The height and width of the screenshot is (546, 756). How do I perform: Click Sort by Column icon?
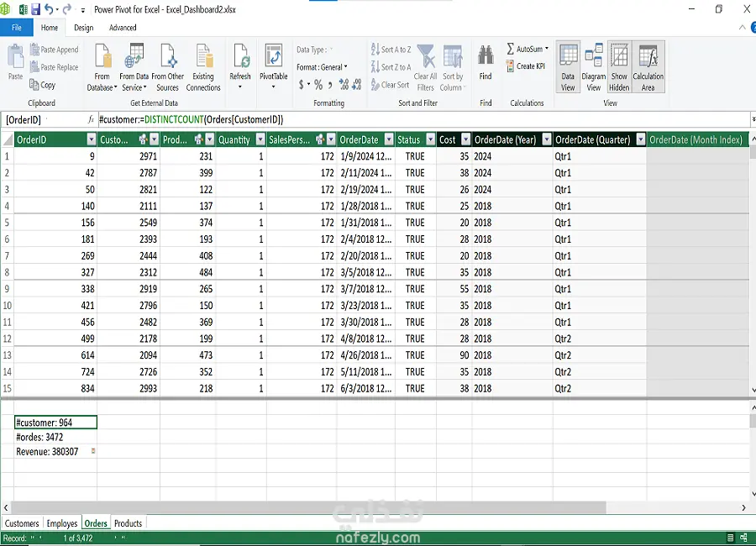453,56
